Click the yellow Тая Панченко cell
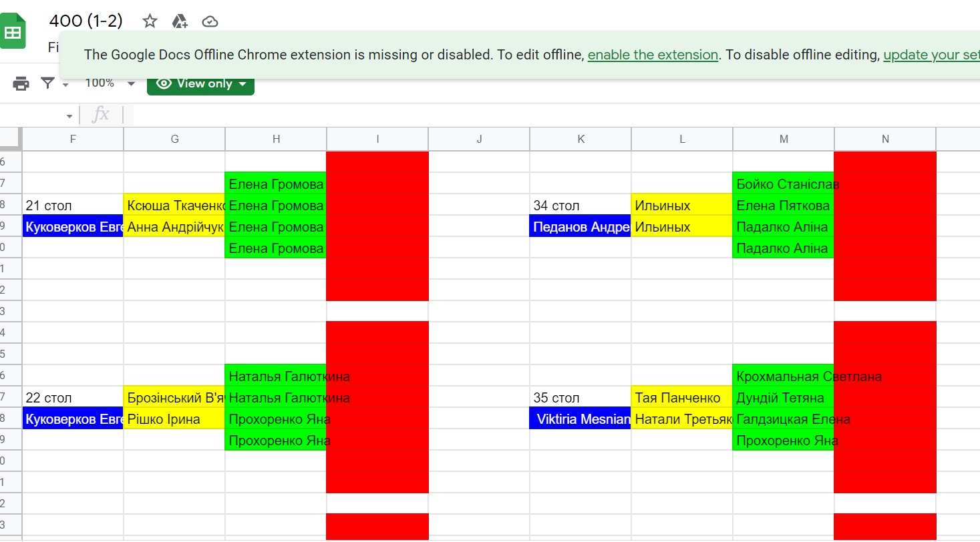Viewport: 980px width, 542px height. (x=681, y=398)
